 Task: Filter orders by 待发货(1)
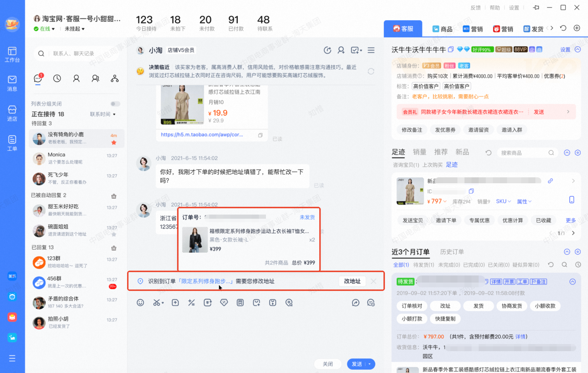(423, 265)
